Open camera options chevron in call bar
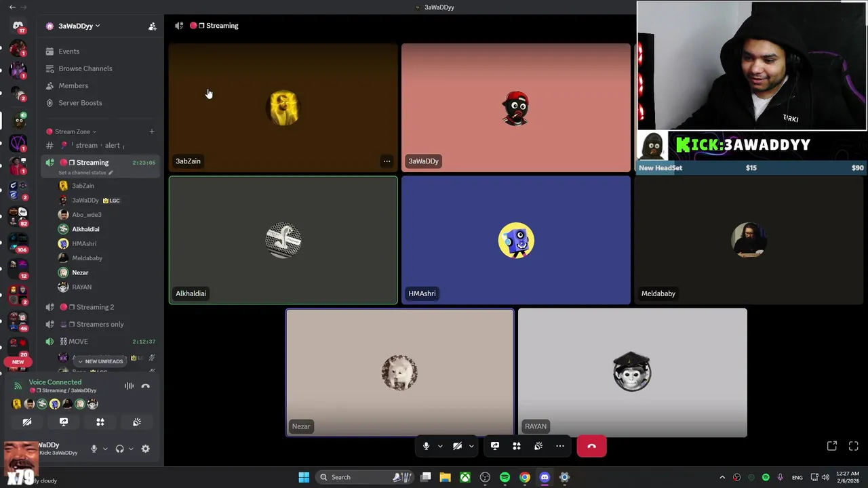The image size is (868, 488). click(471, 446)
